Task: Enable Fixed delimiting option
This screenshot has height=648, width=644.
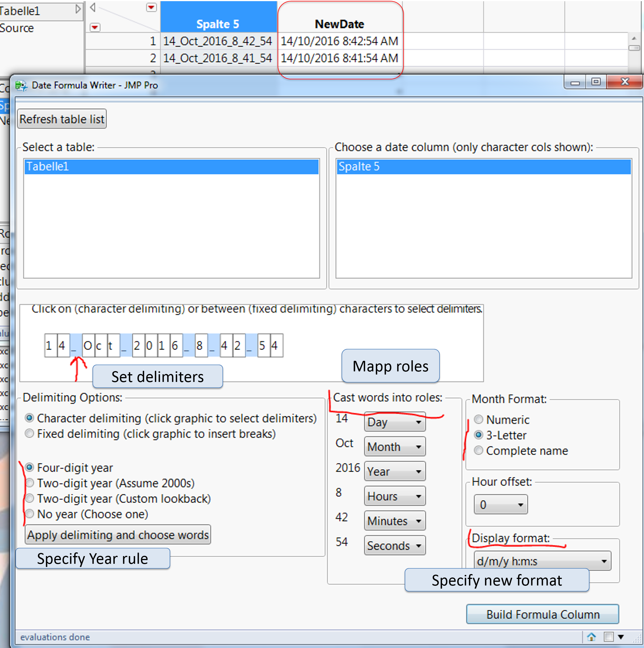Action: click(29, 433)
